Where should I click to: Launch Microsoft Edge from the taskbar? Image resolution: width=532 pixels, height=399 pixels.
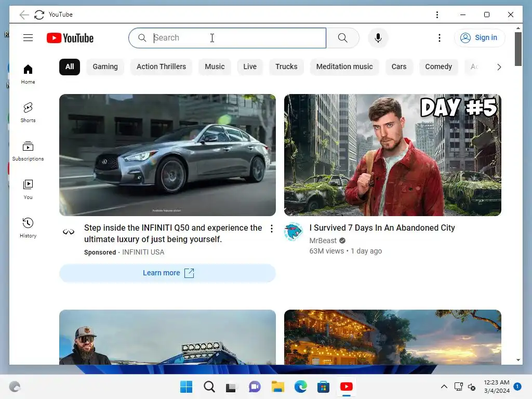point(301,387)
